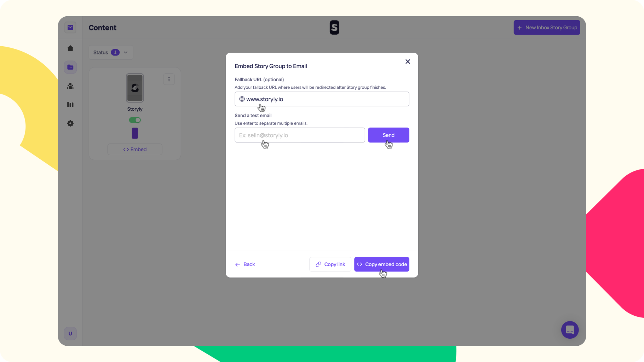This screenshot has height=362, width=644.
Task: Click the Copy embed code button
Action: 382,264
